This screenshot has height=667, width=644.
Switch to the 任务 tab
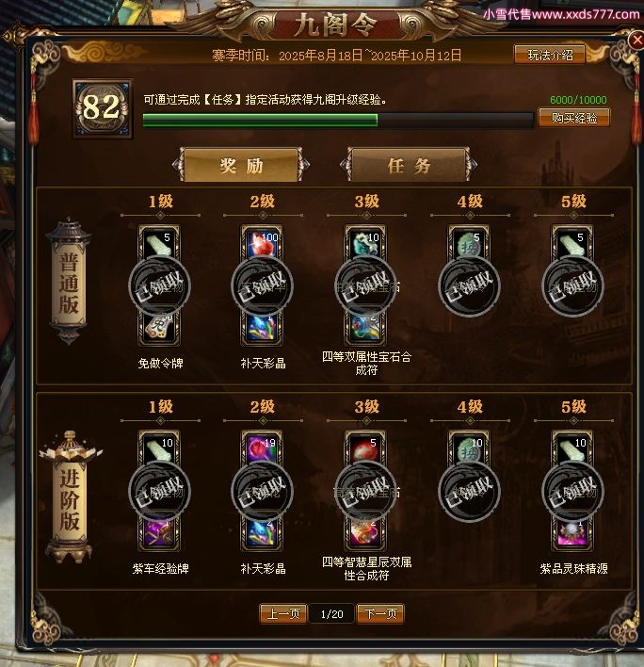409,165
